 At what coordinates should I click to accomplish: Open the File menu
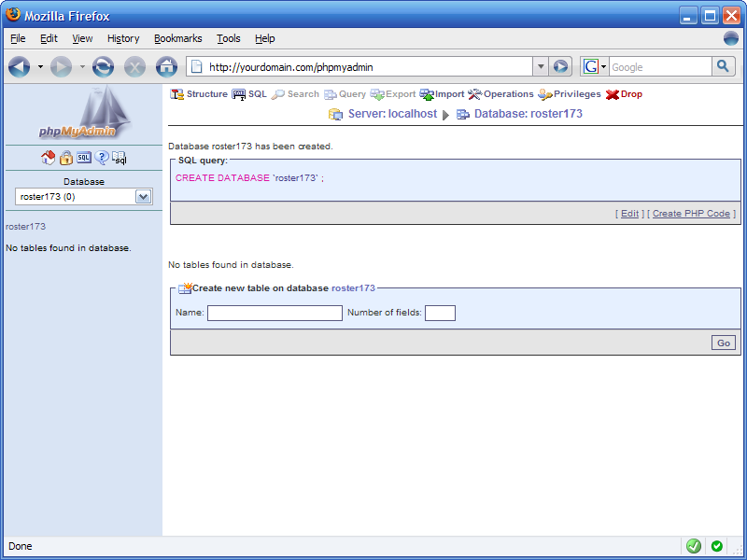click(x=18, y=38)
